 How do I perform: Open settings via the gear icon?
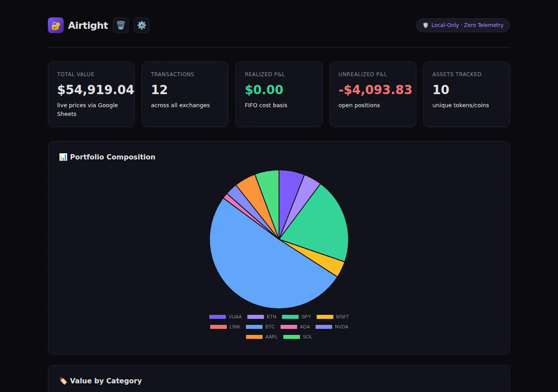tap(142, 25)
